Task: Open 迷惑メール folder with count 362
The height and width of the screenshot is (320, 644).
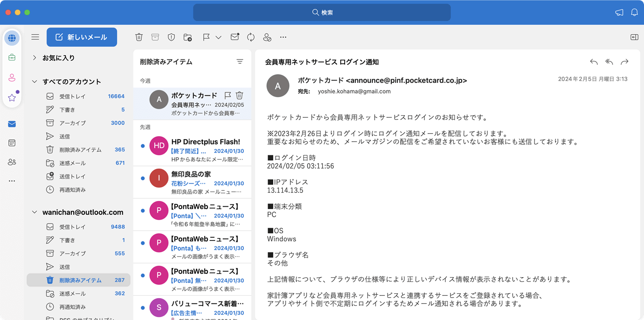Action: [x=79, y=293]
